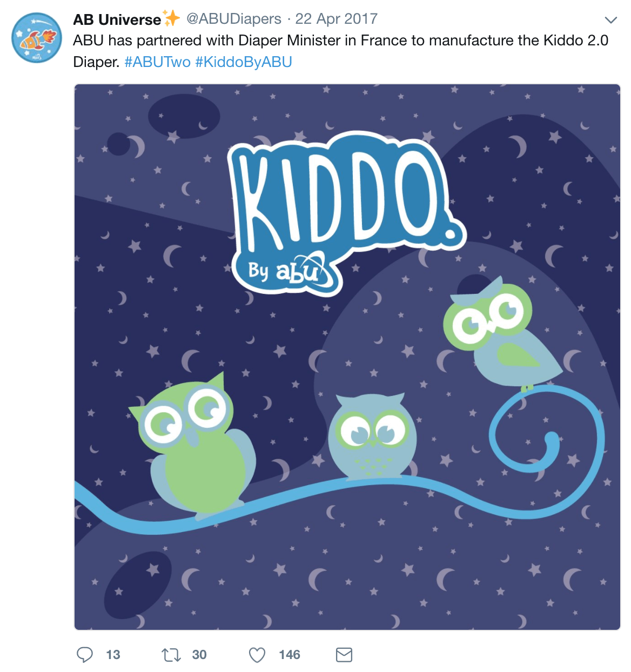Open the #ABUTwo hashtag
This screenshot has width=631, height=672.
pyautogui.click(x=157, y=62)
